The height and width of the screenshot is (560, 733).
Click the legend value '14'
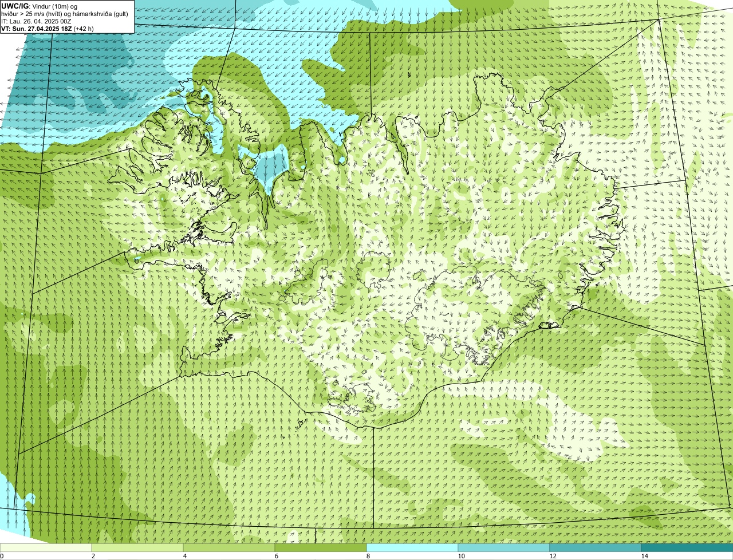[644, 556]
